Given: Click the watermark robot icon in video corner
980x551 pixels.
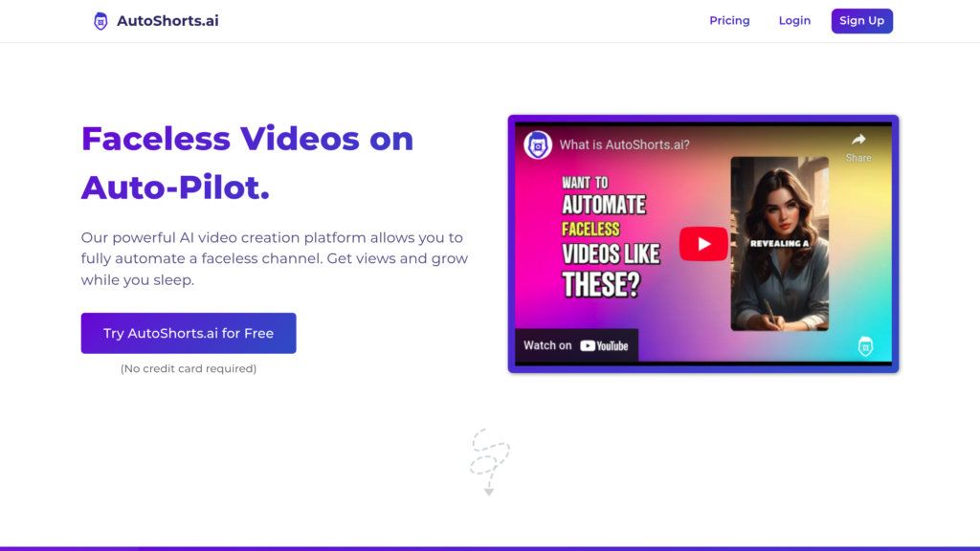Looking at the screenshot, I should (x=865, y=346).
